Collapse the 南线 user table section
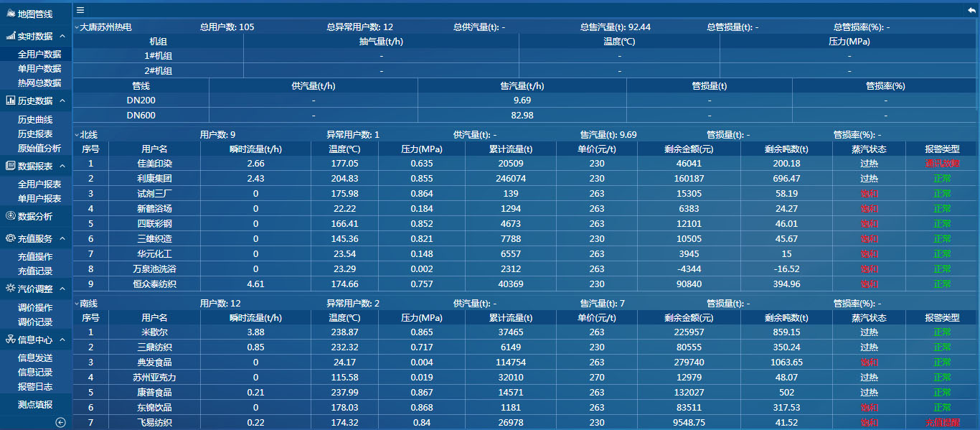Screen dimensions: 980x430 tap(77, 304)
